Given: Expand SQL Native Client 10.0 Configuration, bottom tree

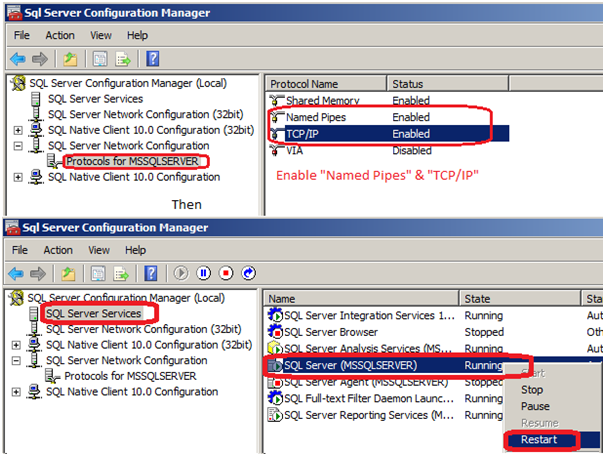Looking at the screenshot, I should coord(16,392).
